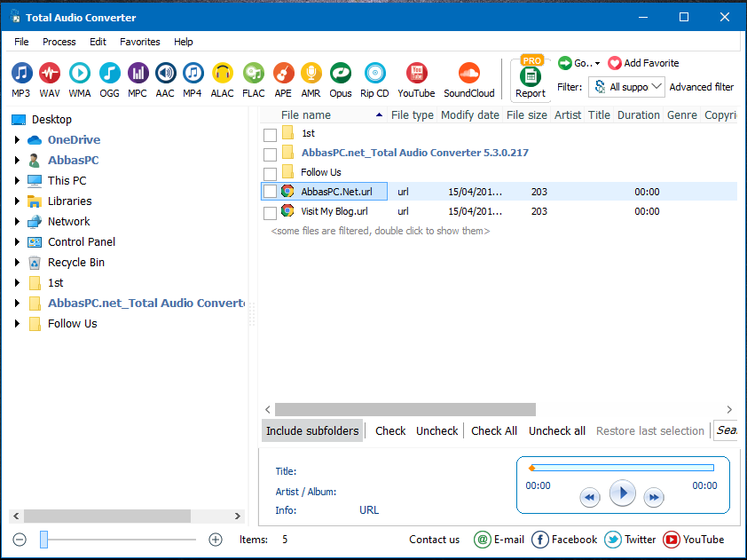Click the Check All button
Viewport: 747px width, 560px height.
(x=494, y=430)
